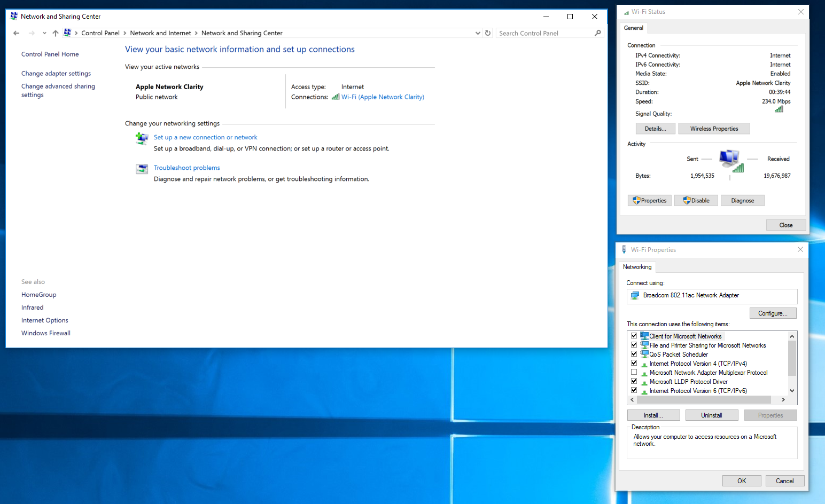Open the Network and Internet breadcrumb
The image size is (825, 504).
[x=160, y=33]
